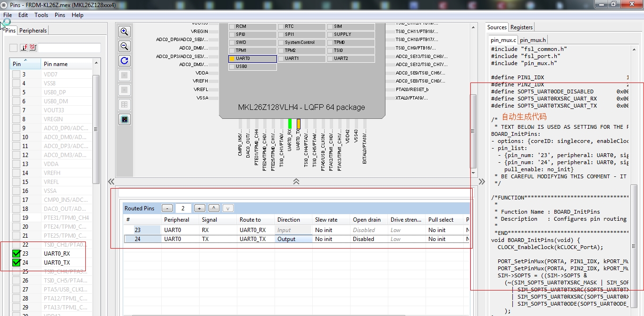
Task: Switch to the Peripherals tab
Action: pos(33,31)
